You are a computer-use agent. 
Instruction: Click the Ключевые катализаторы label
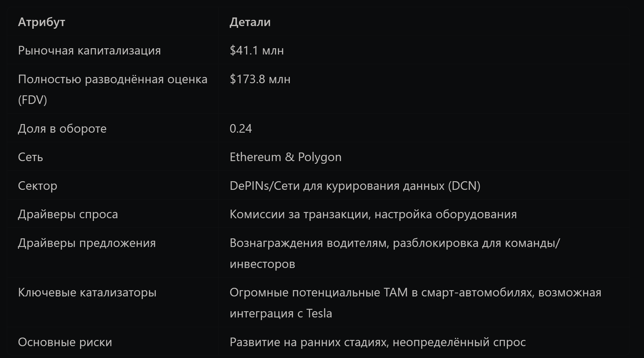point(87,293)
